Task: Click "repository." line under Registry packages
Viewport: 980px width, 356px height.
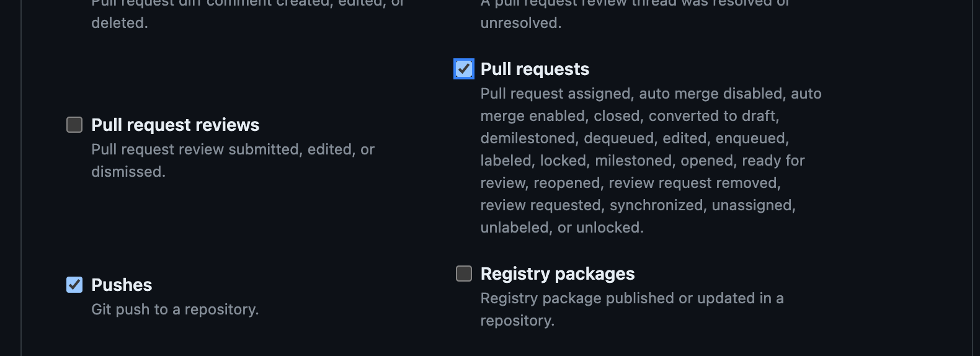Action: [517, 321]
